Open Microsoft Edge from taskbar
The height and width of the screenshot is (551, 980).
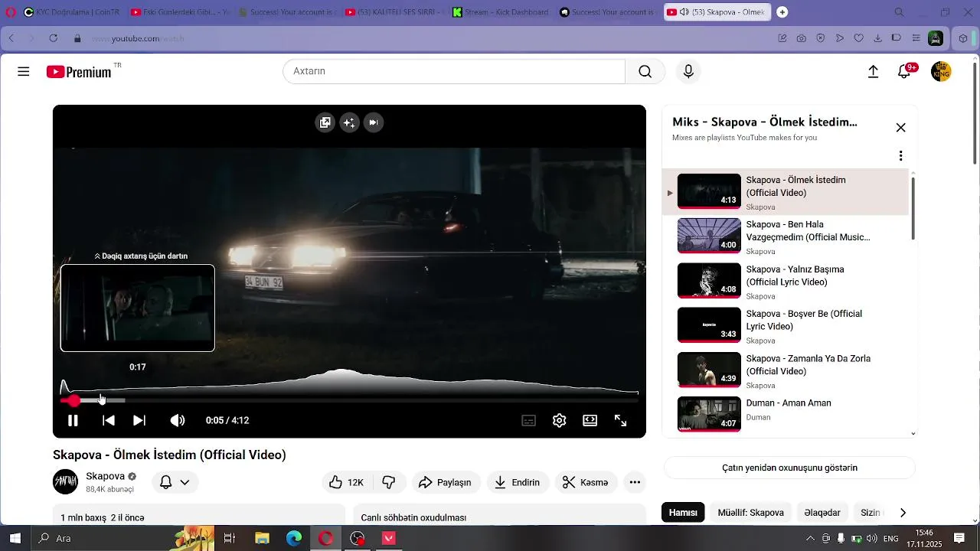[x=294, y=538]
